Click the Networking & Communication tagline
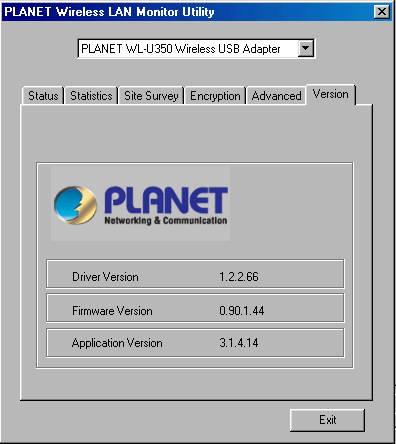Viewport: 396px width, 444px height. 166,221
